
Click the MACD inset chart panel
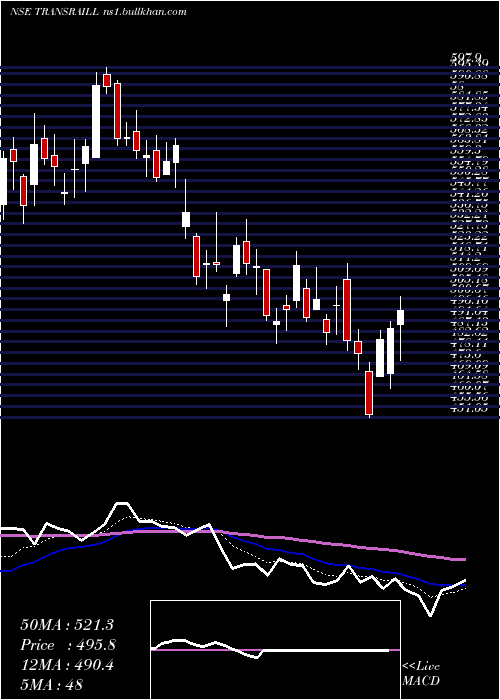(x=275, y=650)
